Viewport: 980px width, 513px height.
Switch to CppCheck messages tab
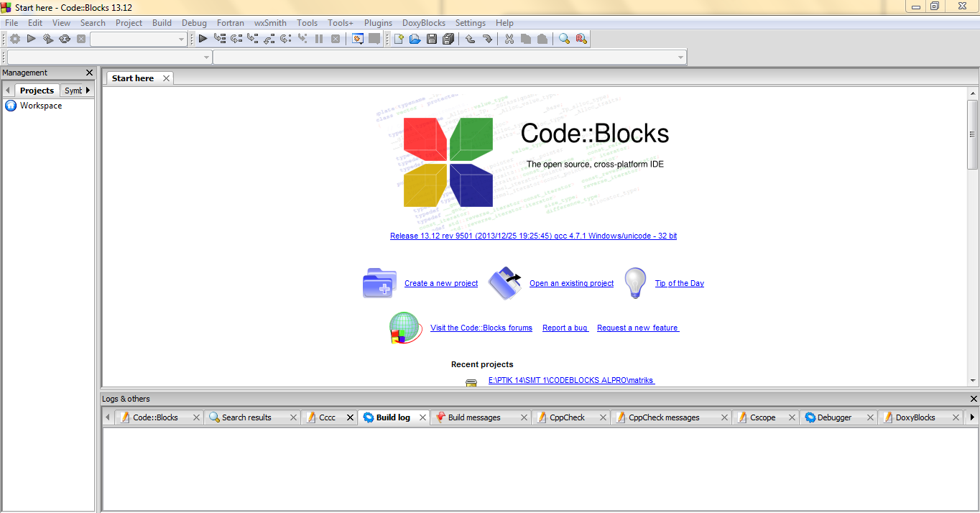664,417
